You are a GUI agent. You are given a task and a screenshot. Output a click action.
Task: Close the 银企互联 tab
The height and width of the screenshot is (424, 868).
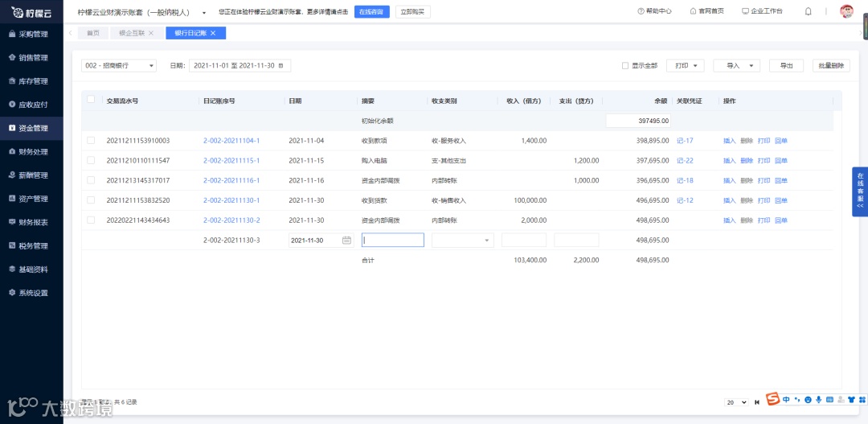(x=151, y=33)
